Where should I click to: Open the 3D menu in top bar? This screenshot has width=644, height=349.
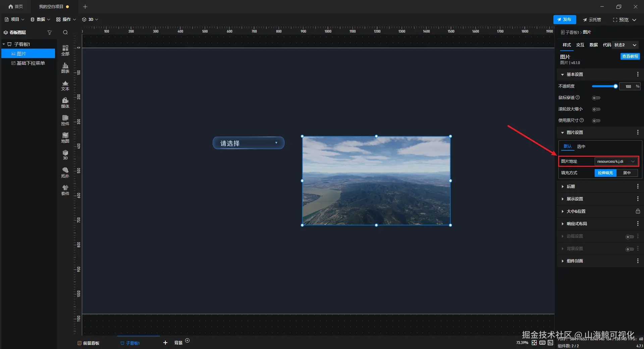tap(90, 19)
